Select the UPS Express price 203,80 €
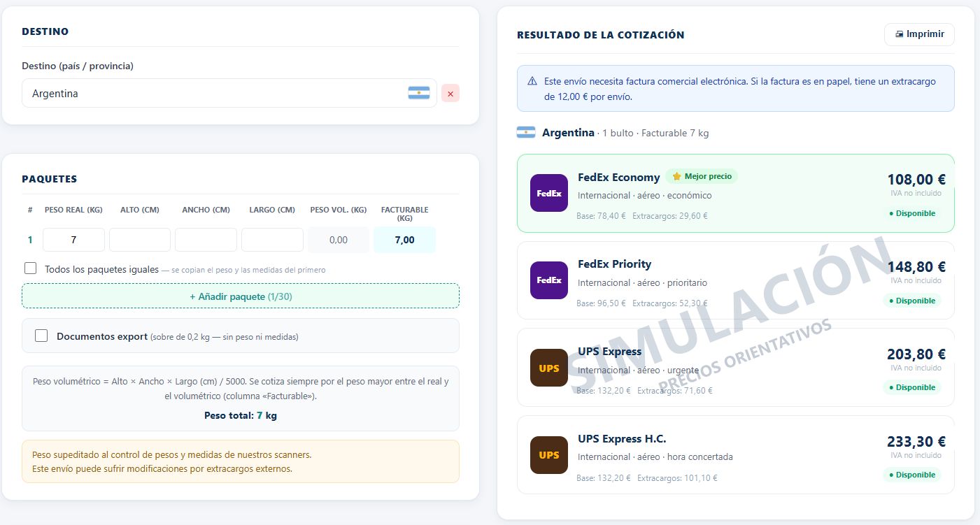 (916, 354)
